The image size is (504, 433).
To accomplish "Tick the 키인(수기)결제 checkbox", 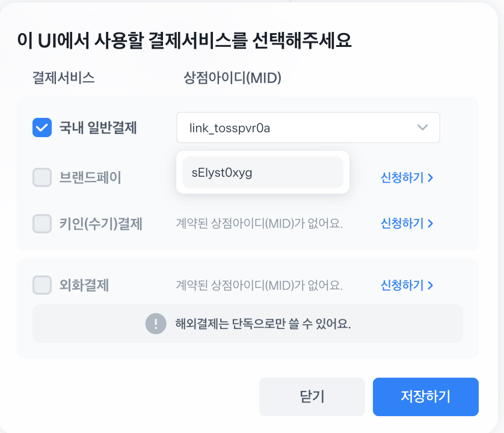I will tap(42, 224).
